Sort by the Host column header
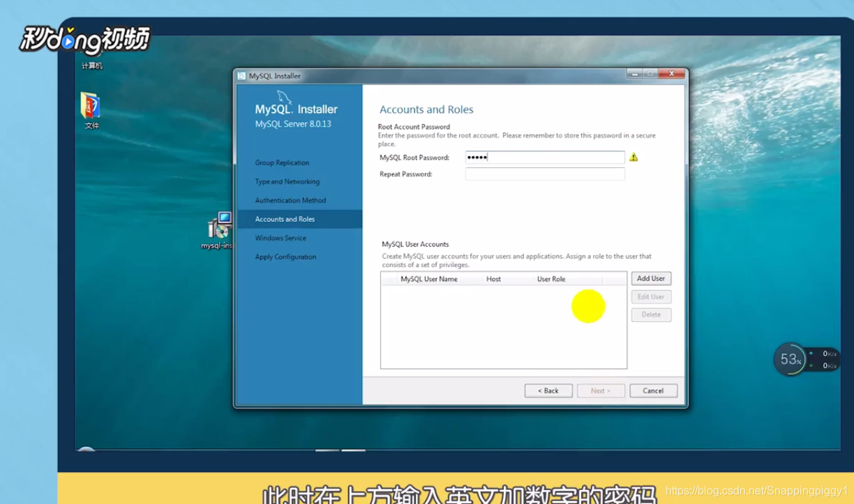 509,279
